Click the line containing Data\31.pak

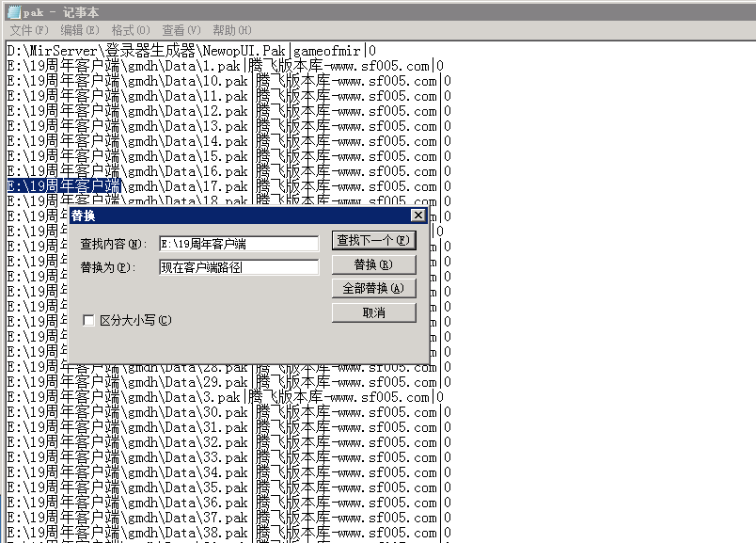(x=229, y=427)
